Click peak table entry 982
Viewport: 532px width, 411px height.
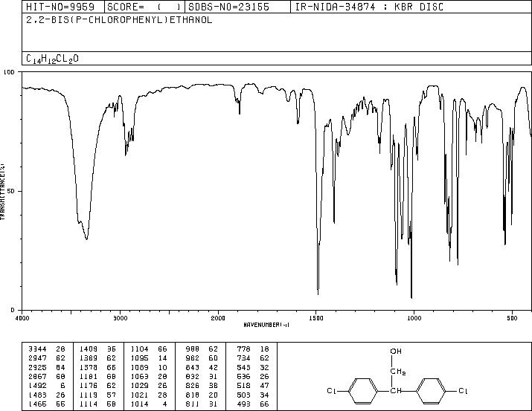193,358
